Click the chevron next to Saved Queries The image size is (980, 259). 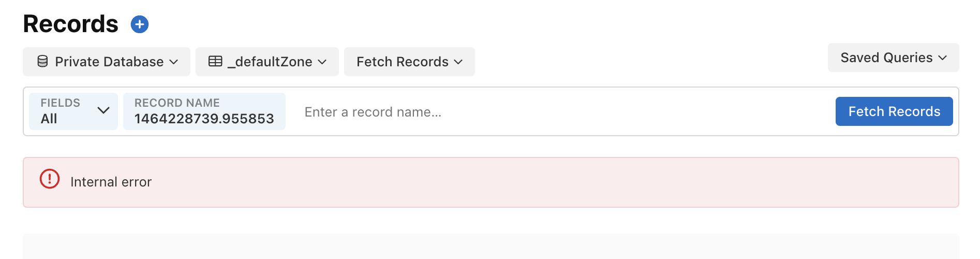tap(943, 58)
